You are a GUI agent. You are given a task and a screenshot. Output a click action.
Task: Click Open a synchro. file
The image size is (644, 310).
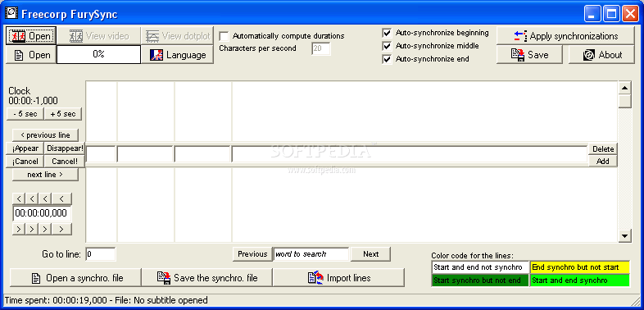coord(75,278)
